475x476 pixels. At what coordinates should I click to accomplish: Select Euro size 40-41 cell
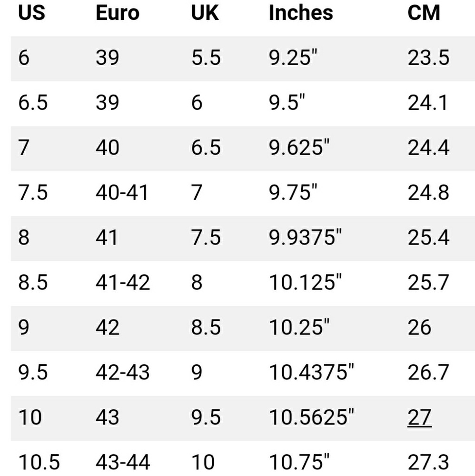(122, 192)
